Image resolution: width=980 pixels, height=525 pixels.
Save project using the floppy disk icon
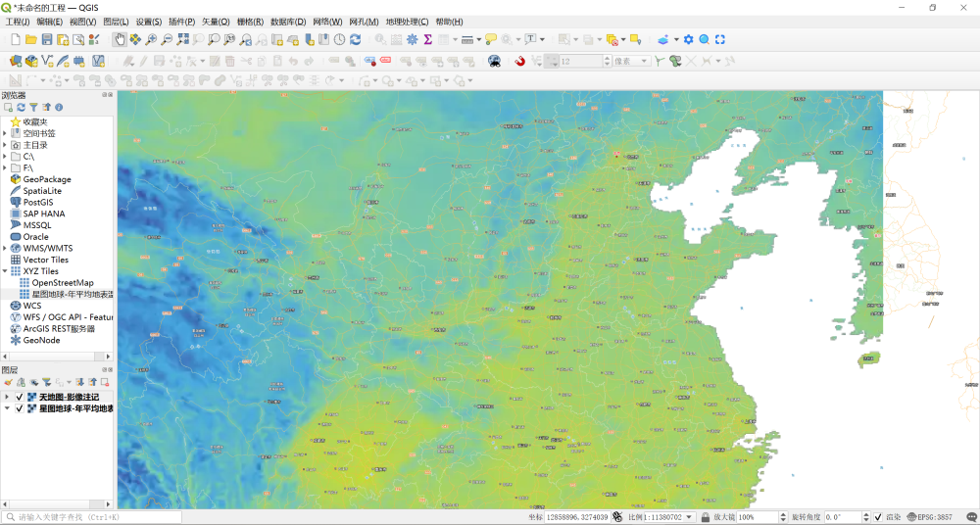tap(47, 39)
